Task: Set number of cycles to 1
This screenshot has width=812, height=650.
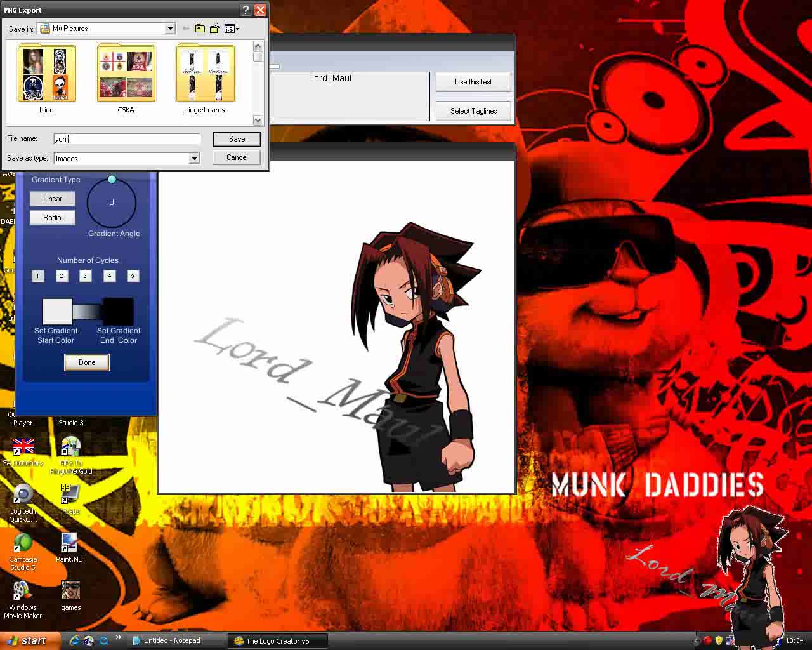Action: coord(37,276)
